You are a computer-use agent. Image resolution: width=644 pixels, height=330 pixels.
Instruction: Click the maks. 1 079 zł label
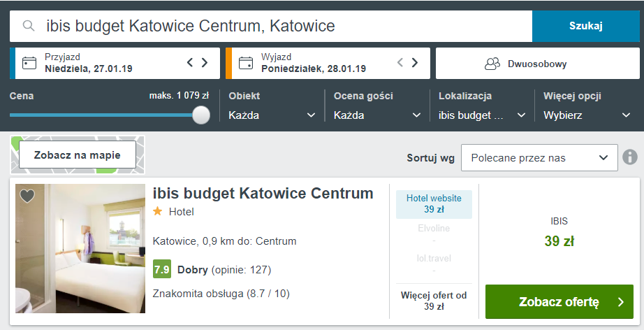179,96
